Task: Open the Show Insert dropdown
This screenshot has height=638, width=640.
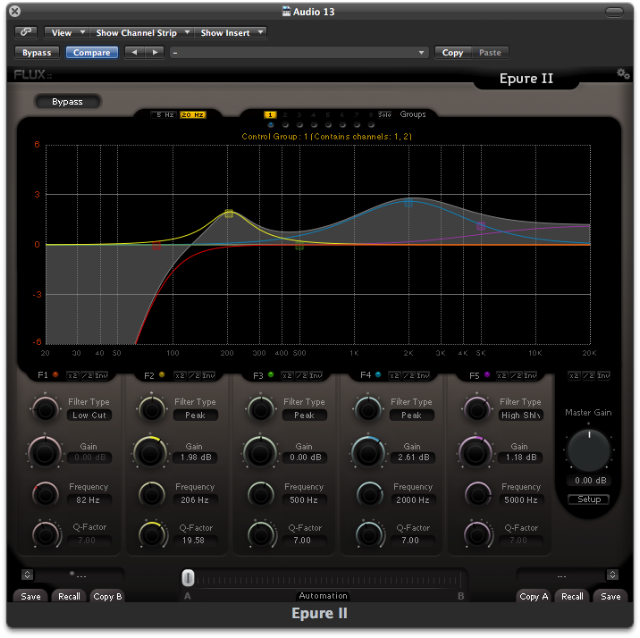Action: point(231,33)
